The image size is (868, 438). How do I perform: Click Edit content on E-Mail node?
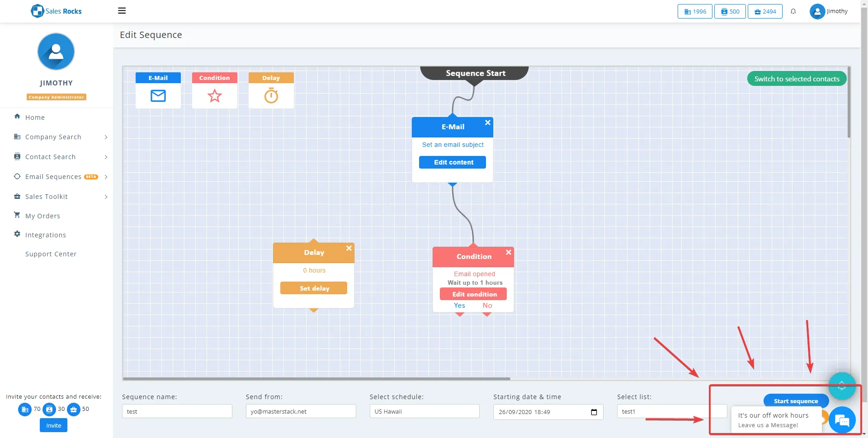tap(453, 162)
